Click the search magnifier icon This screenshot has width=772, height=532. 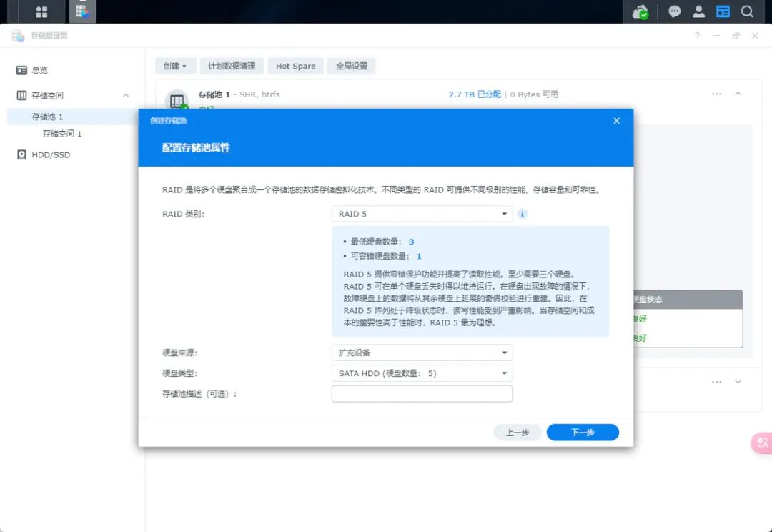tap(747, 11)
